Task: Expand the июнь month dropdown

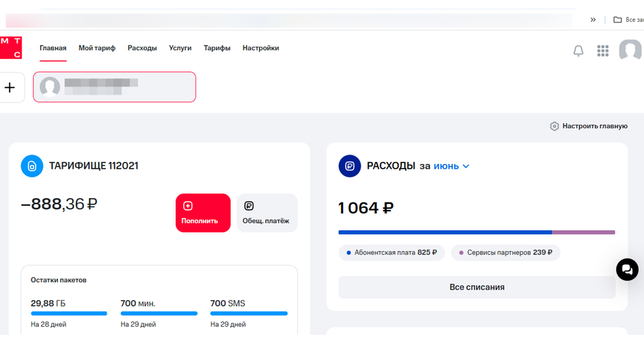Action: tap(451, 166)
